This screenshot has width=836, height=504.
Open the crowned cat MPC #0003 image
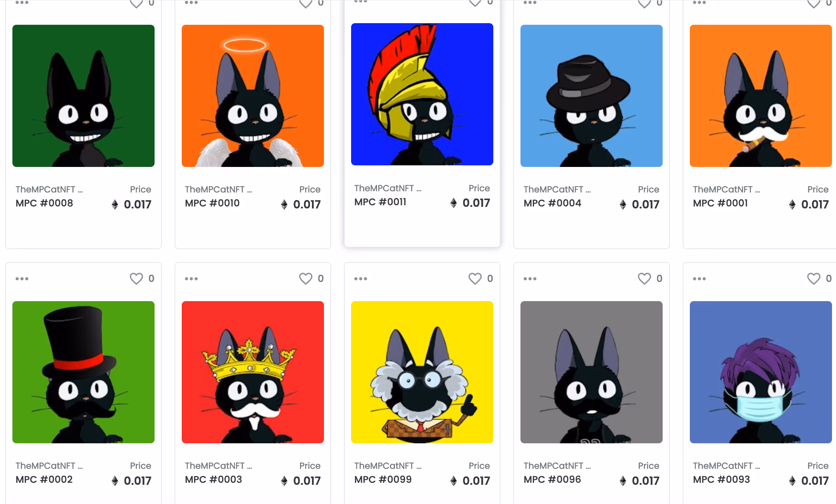pyautogui.click(x=253, y=372)
